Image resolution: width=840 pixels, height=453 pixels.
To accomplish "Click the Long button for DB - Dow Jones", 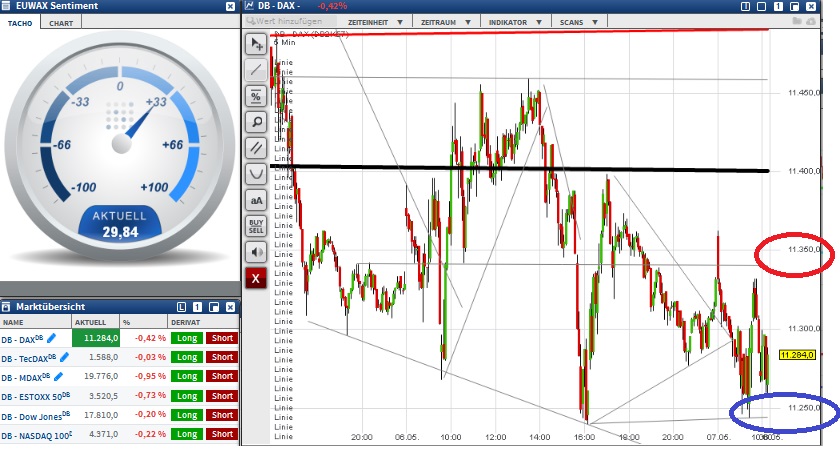I will tap(187, 415).
